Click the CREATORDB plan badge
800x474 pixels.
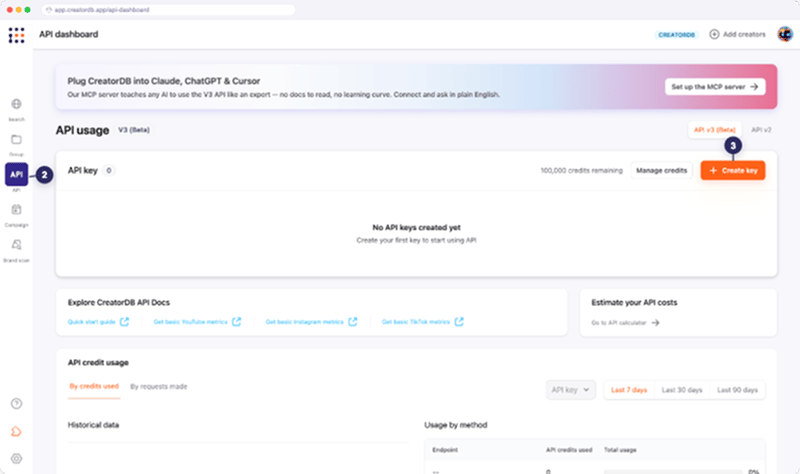(x=677, y=35)
